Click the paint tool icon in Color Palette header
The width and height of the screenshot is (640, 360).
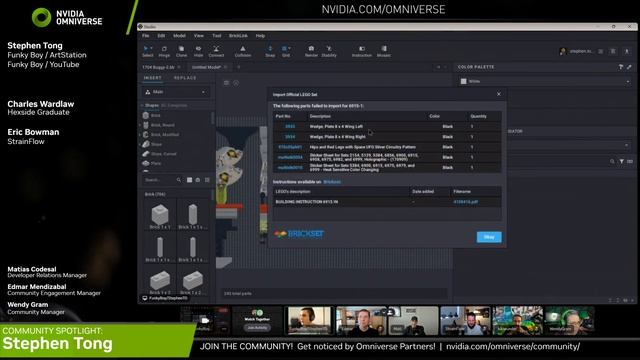[621, 67]
